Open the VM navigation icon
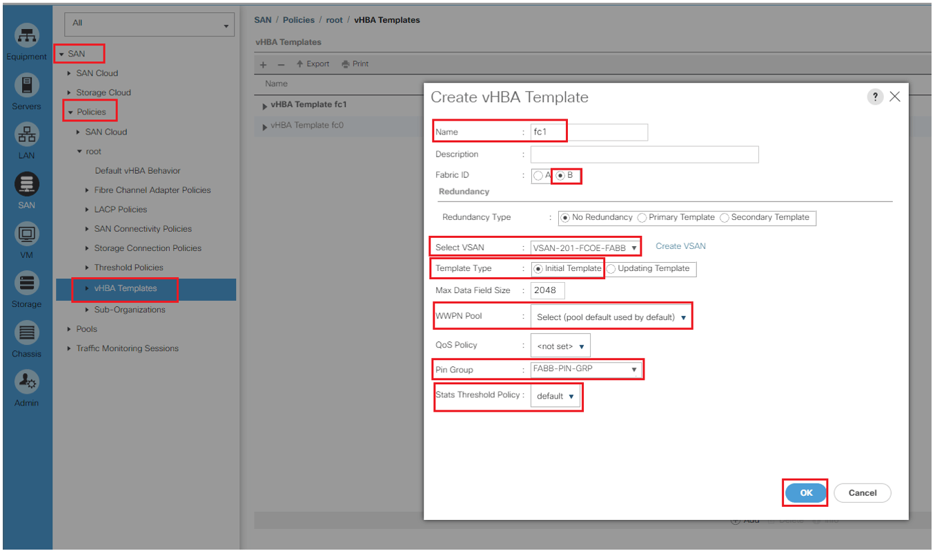The width and height of the screenshot is (935, 560). [27, 233]
